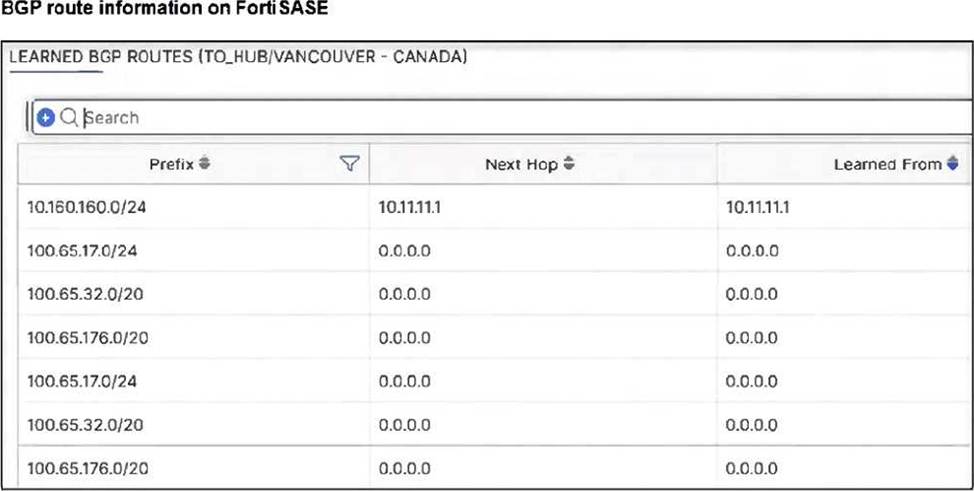Select the Learned BGP Routes tab
Image resolution: width=974 pixels, height=491 pixels.
(238, 57)
